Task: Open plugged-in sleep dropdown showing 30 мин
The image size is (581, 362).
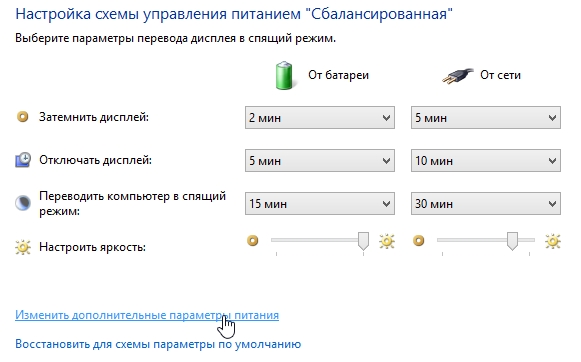Action: click(486, 204)
